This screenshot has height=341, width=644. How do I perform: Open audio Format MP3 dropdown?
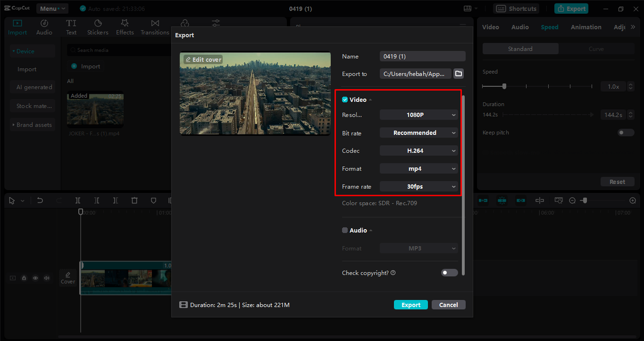click(x=419, y=248)
